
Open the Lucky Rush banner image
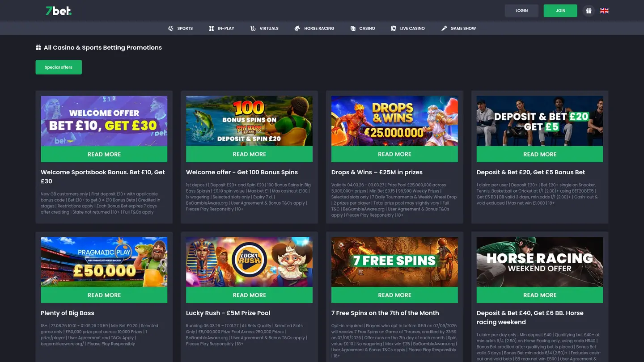point(249,262)
